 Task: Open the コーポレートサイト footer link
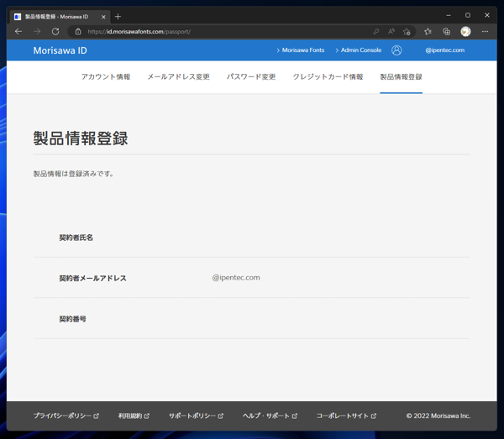[x=346, y=415]
